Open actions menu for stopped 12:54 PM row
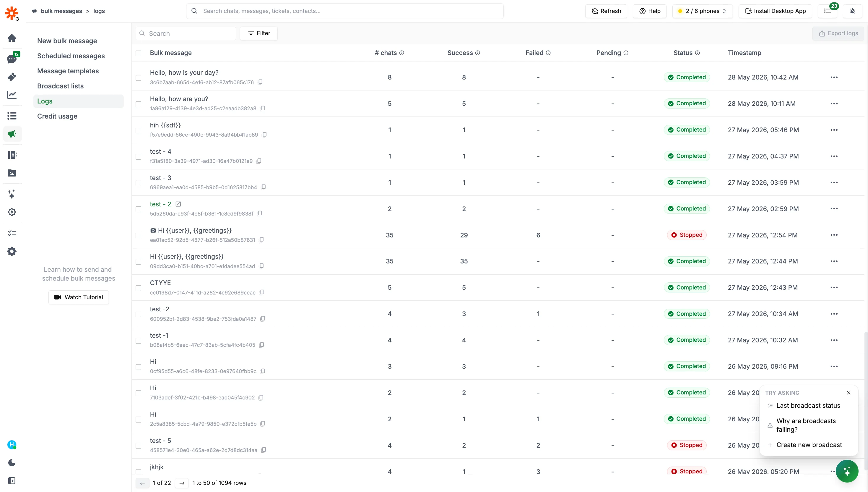The height and width of the screenshot is (492, 868). (x=834, y=235)
